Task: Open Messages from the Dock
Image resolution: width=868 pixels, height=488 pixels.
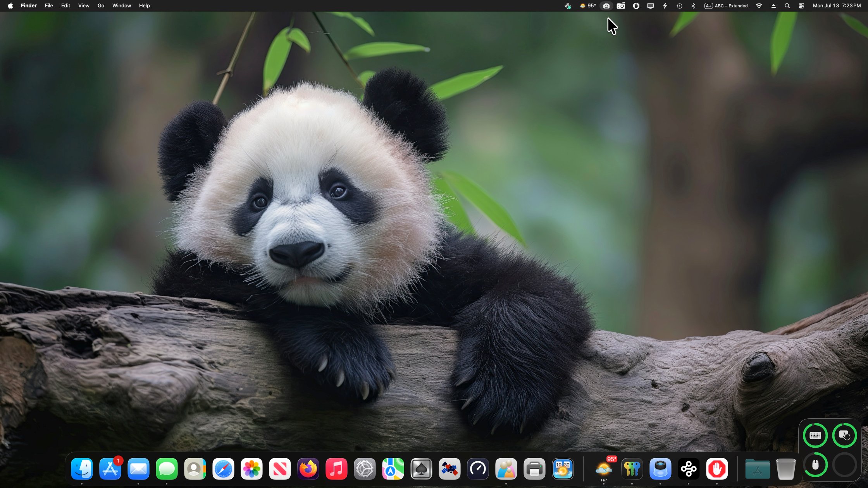Action: [x=167, y=469]
